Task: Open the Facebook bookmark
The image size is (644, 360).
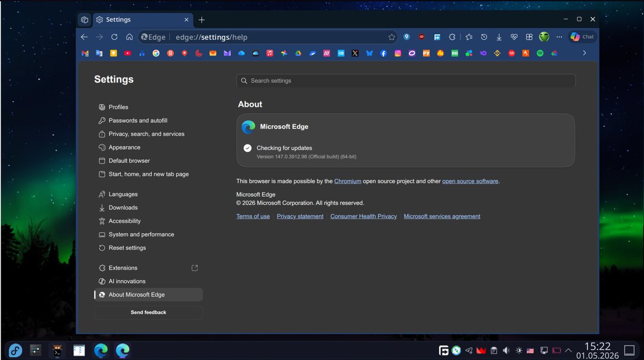Action: point(383,53)
